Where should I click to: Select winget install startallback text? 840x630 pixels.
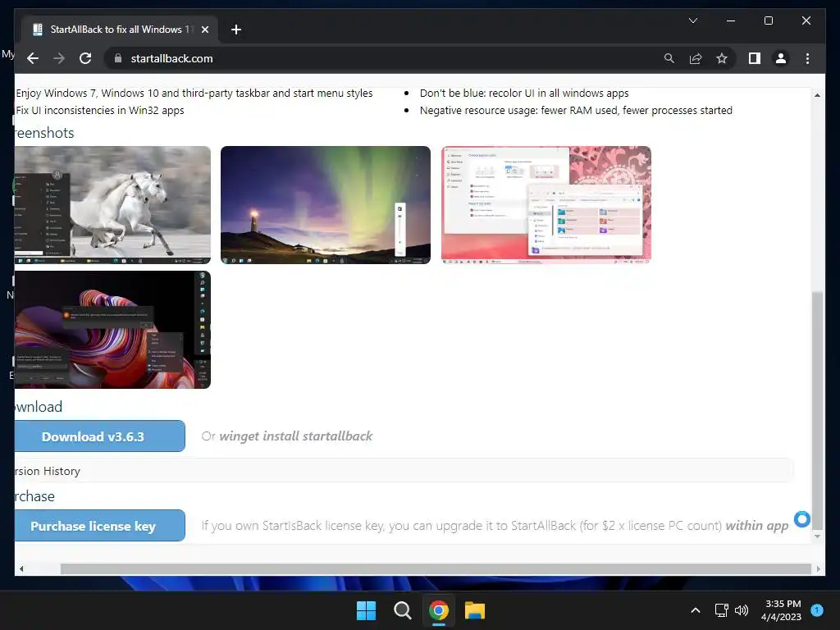[295, 436]
